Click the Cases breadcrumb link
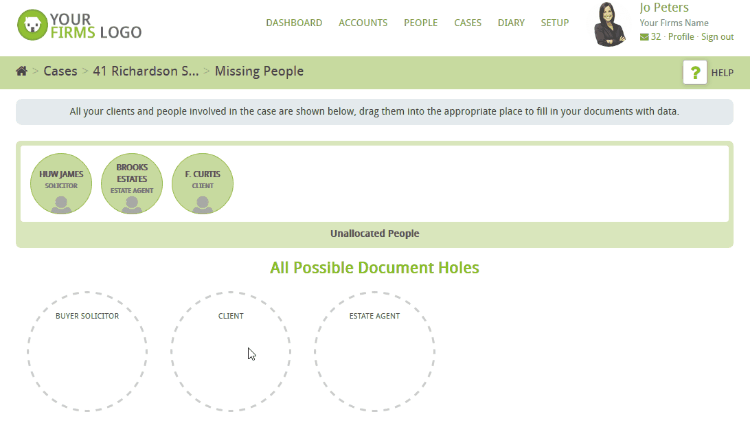 60,71
